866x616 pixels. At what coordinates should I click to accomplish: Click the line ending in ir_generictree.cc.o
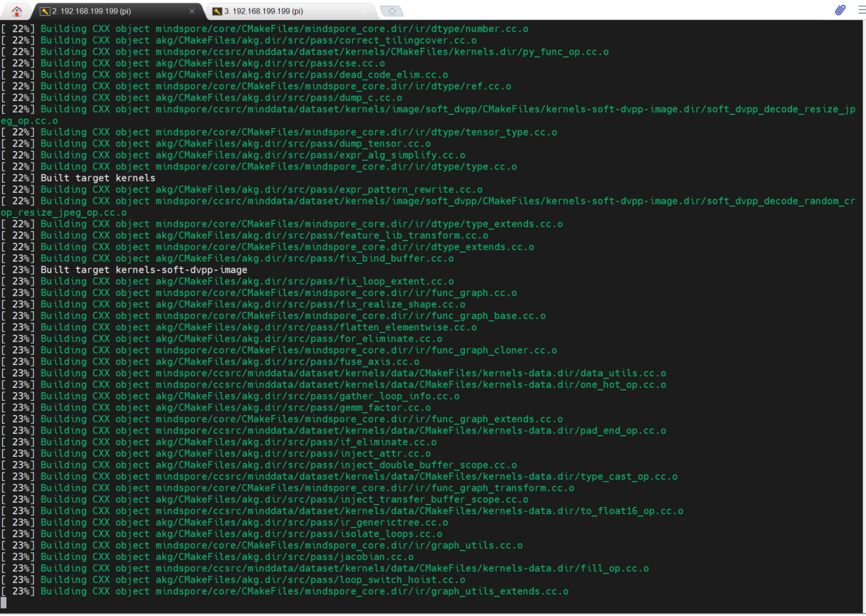[x=224, y=522]
